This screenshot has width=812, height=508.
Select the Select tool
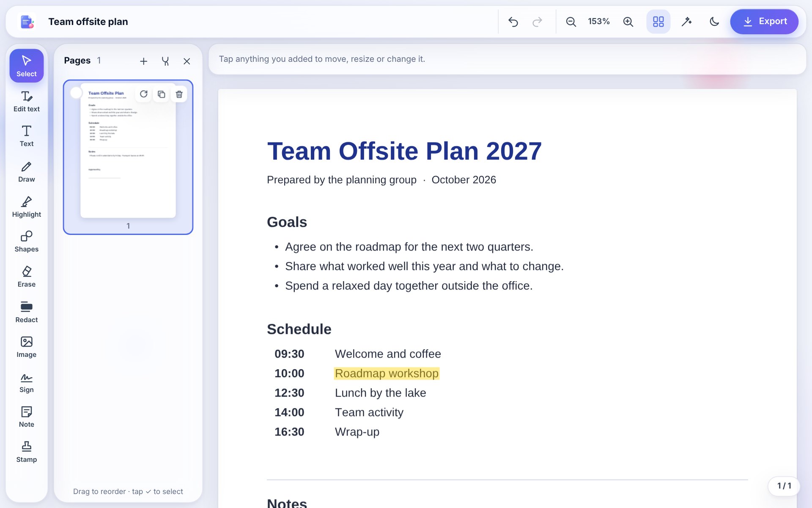pyautogui.click(x=26, y=66)
